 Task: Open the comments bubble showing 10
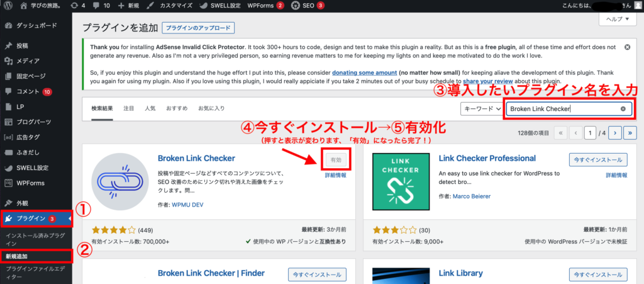(x=101, y=6)
